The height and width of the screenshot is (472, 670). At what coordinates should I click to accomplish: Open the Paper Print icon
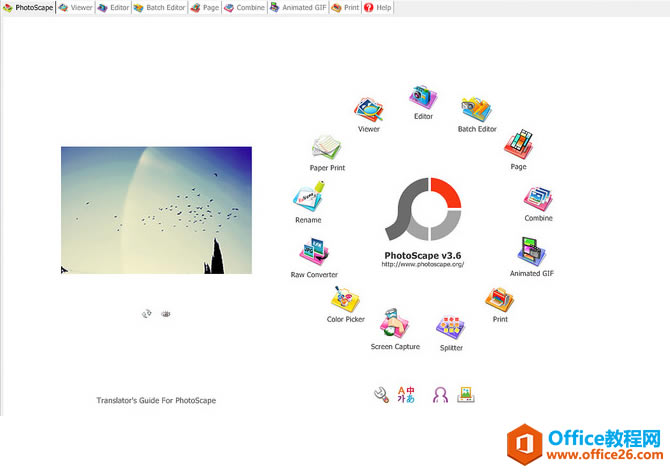326,148
